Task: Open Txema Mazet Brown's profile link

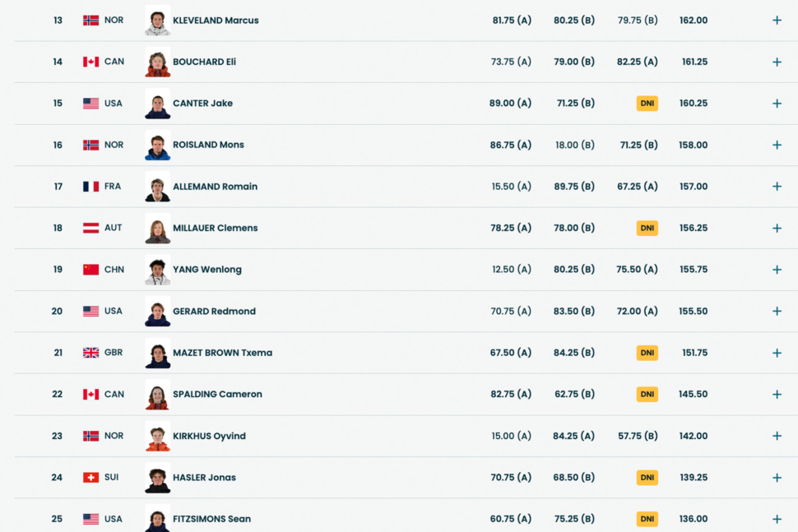Action: click(222, 353)
